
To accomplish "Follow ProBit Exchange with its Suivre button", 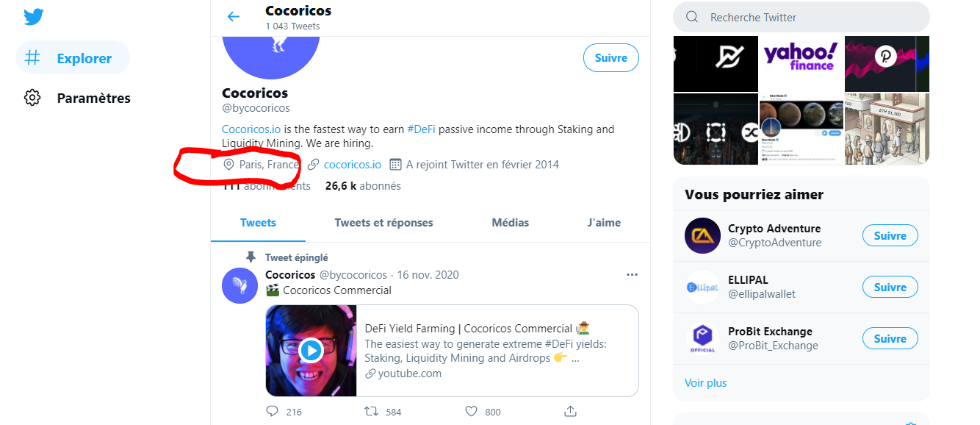I will 890,338.
